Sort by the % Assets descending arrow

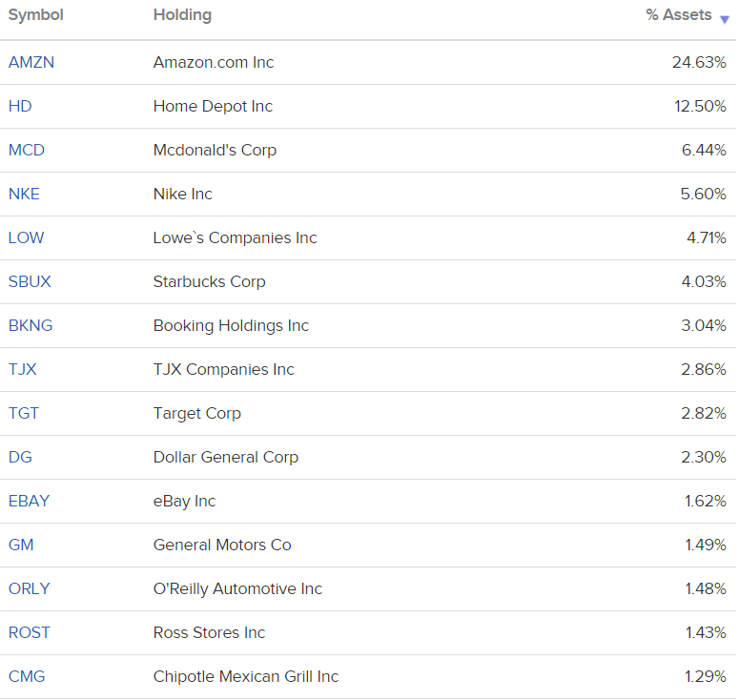[x=725, y=19]
